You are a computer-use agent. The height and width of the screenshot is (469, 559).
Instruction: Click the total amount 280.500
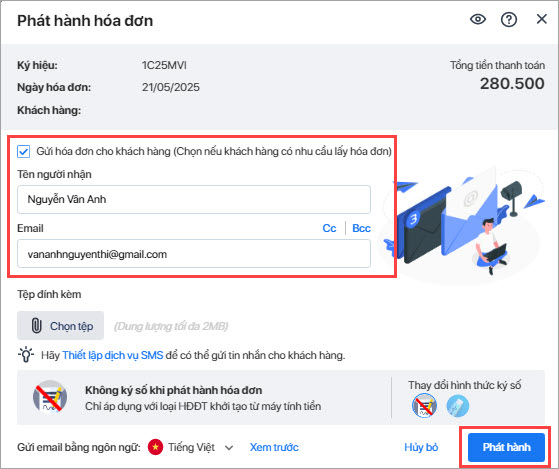pos(512,84)
